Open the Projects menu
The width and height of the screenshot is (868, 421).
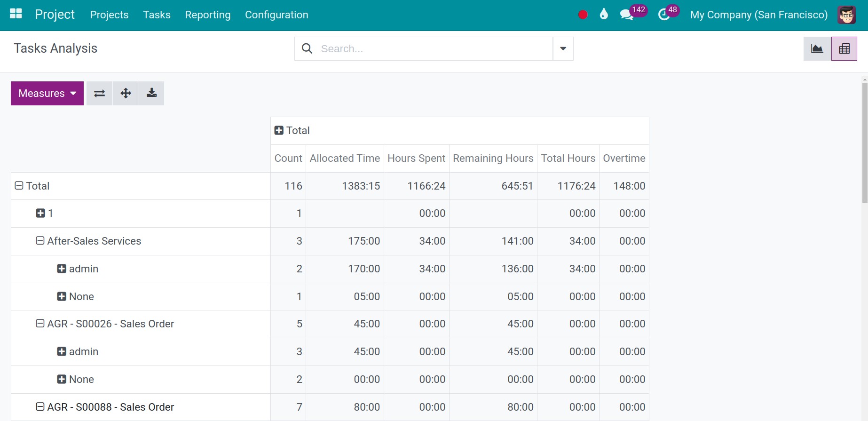[x=109, y=15]
